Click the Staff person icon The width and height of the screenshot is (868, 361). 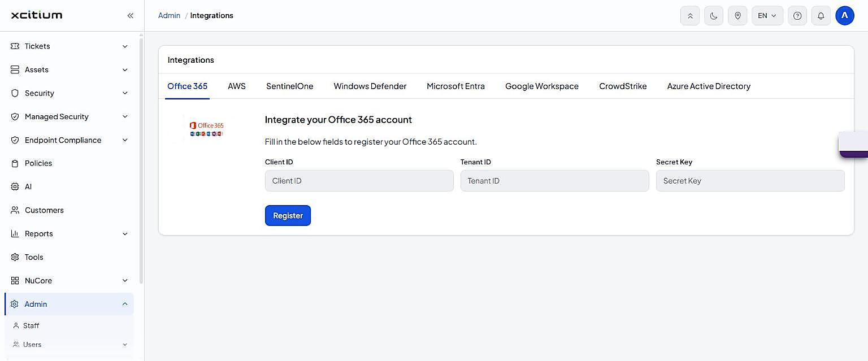(x=16, y=325)
